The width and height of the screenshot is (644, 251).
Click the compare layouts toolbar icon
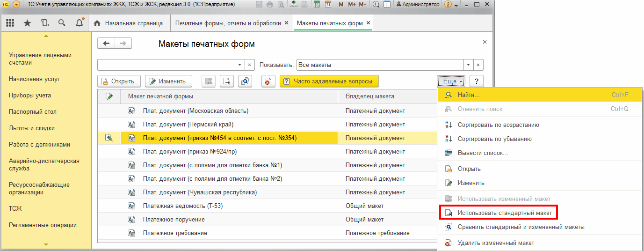coord(245,81)
